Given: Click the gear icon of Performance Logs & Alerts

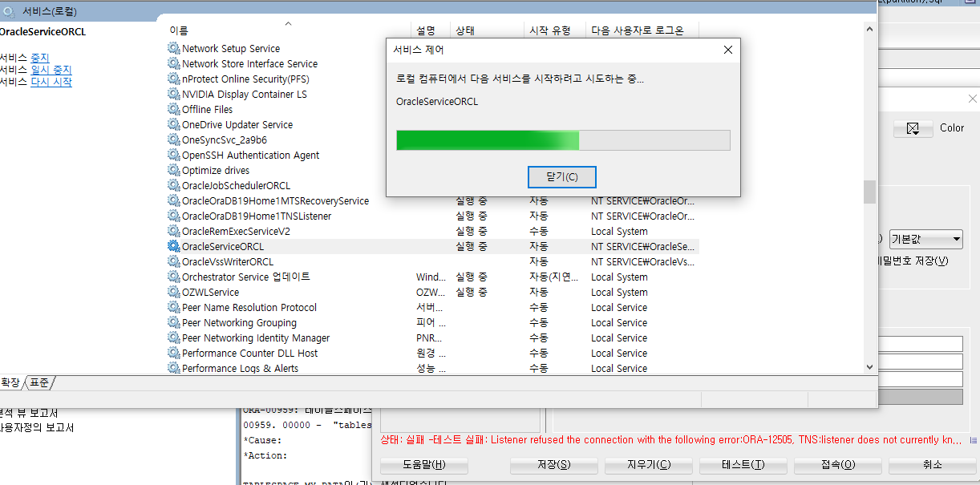Looking at the screenshot, I should pos(173,369).
